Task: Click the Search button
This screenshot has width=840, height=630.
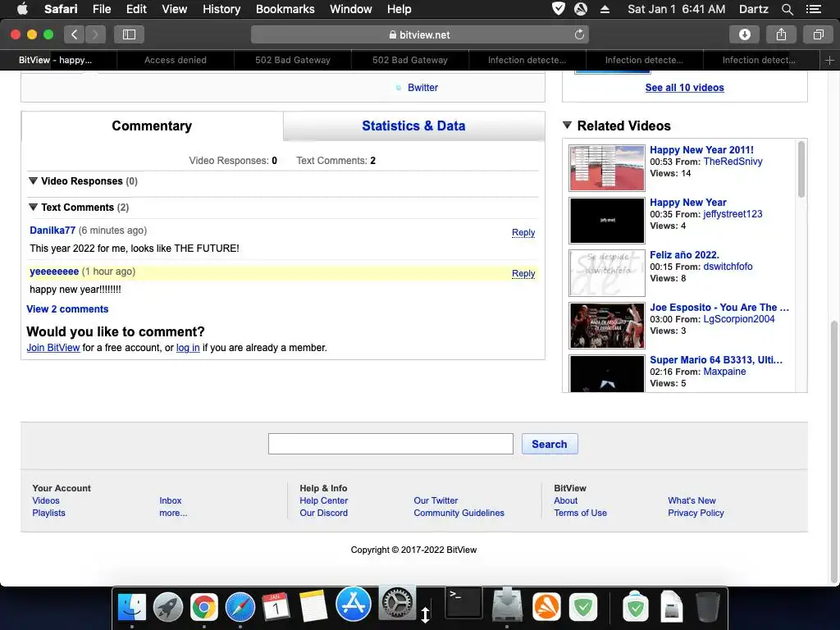Action: tap(550, 444)
